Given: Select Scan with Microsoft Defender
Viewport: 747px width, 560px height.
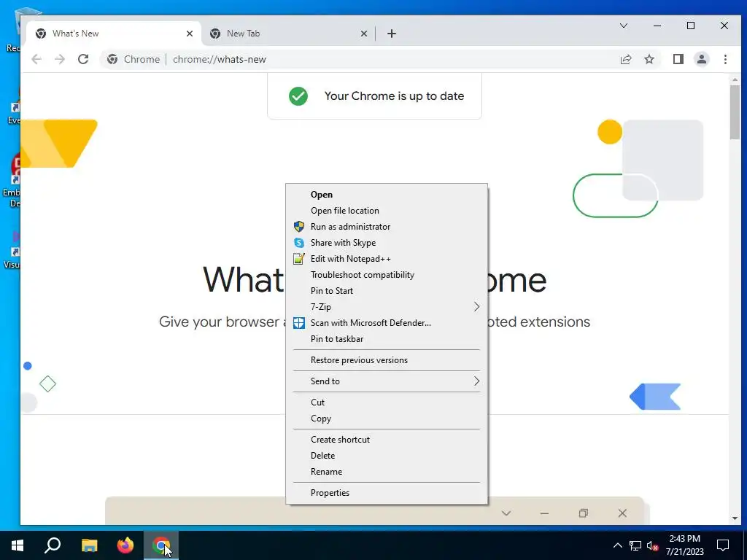Looking at the screenshot, I should pos(387,323).
